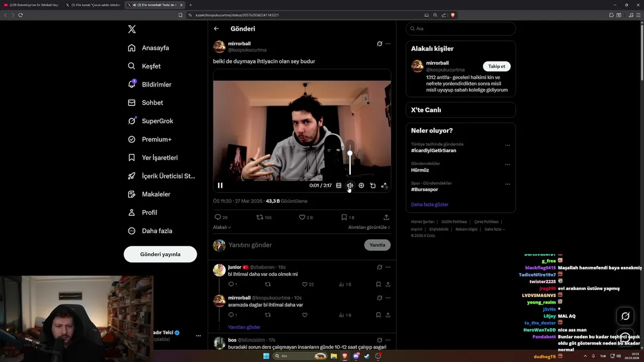Open the Alakalı sort dropdown
Viewport: 644px width, 362px height.
[222, 227]
